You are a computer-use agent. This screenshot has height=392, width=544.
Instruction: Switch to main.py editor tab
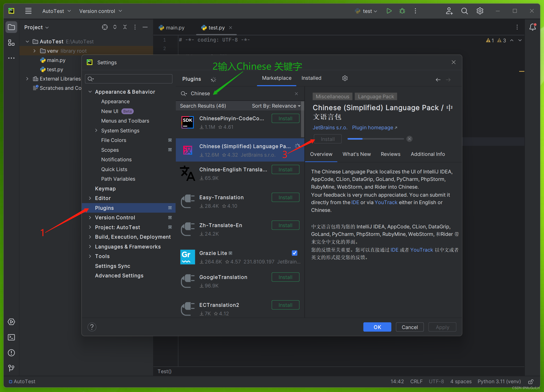(x=172, y=28)
